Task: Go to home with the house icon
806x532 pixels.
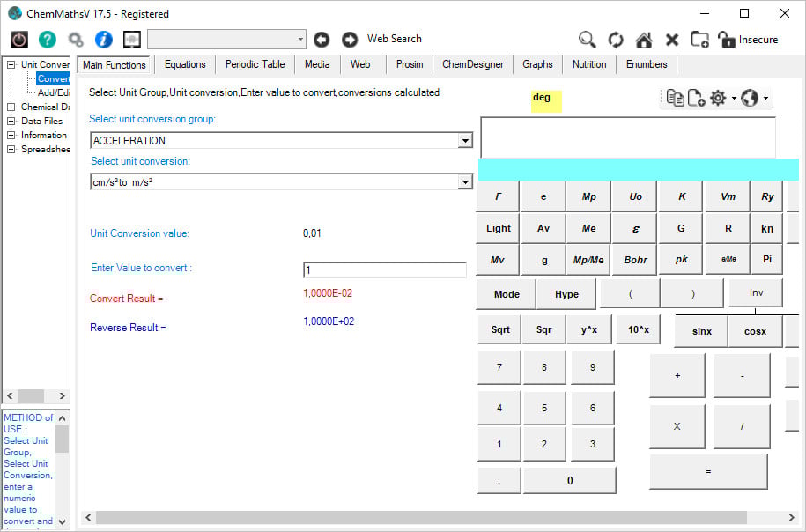Action: coord(644,40)
